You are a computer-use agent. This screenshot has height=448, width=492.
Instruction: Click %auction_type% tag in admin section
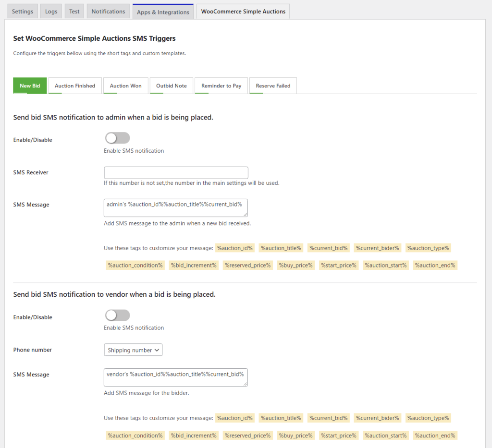428,248
